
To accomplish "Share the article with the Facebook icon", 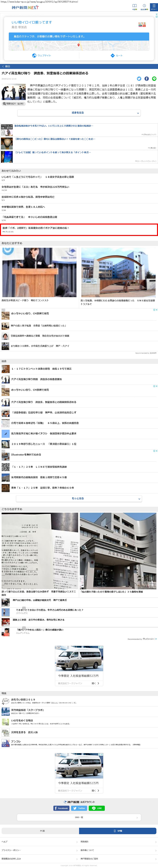I will coord(147,78).
